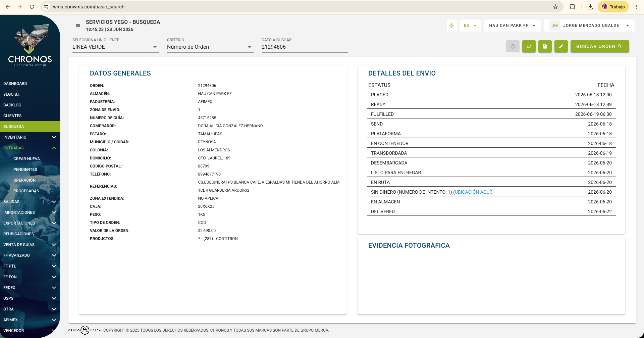Toggle the hamburger sidebar menu icon

pyautogui.click(x=78, y=26)
